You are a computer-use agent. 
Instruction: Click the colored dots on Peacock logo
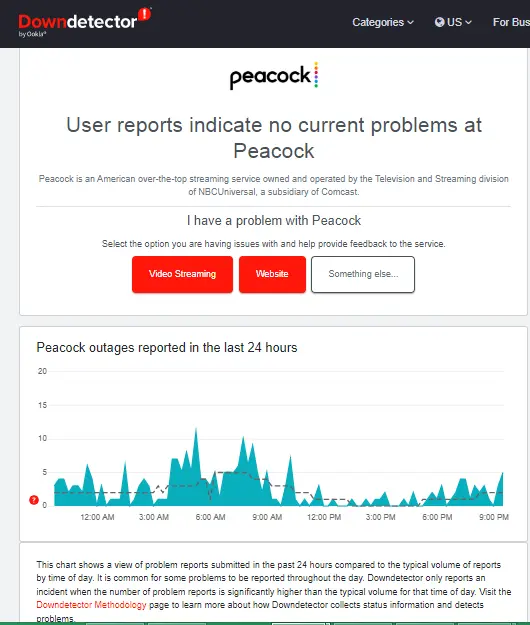click(x=316, y=75)
